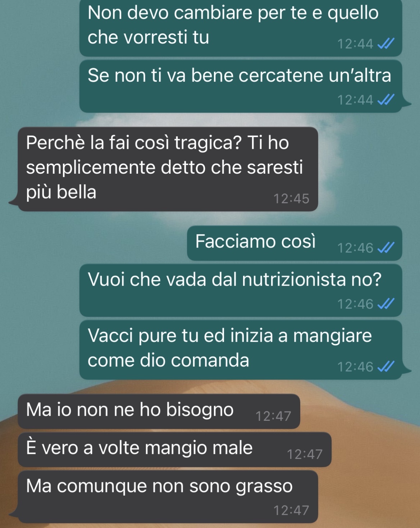Tap the "Vuoi che vada dal nutrizionista no?" bubble
420x528 pixels.
coord(241,291)
